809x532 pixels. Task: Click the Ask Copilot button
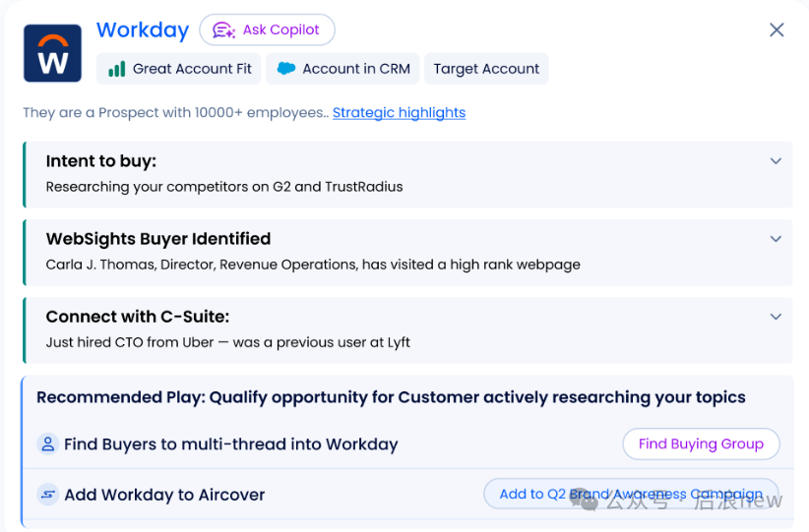[x=268, y=30]
